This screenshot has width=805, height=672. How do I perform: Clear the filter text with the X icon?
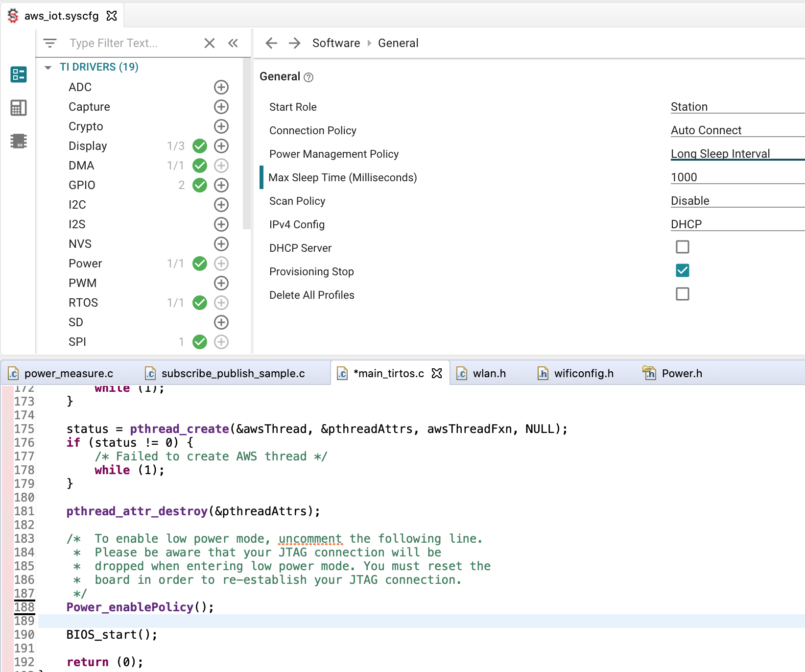[210, 43]
